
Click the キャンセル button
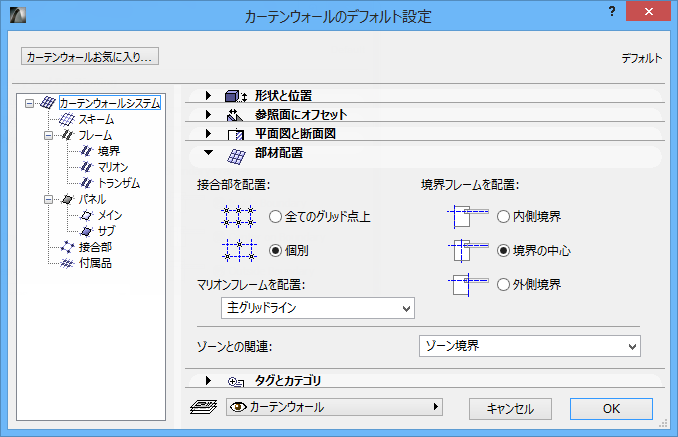[x=510, y=408]
